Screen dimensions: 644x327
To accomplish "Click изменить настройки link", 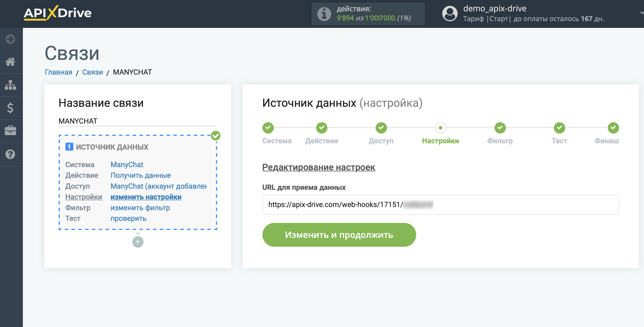I will pos(146,197).
